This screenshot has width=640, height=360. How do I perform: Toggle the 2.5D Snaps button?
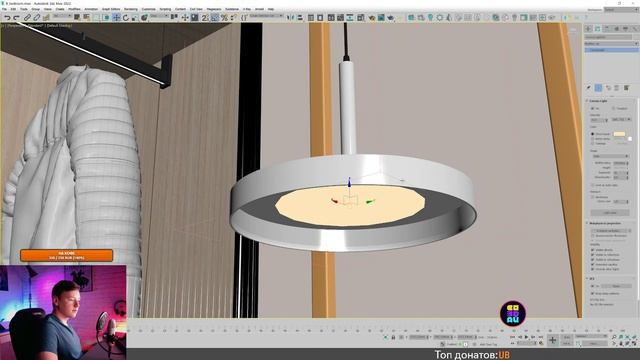205,18
